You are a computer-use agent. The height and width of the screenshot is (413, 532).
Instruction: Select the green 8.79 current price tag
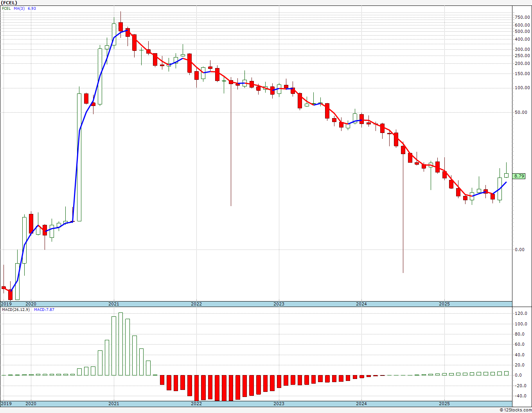(519, 176)
